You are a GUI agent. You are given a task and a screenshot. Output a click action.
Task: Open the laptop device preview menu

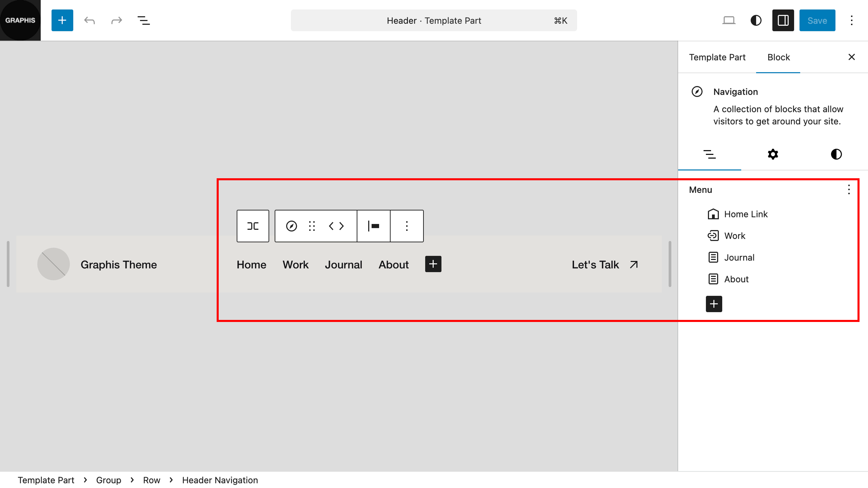(729, 20)
